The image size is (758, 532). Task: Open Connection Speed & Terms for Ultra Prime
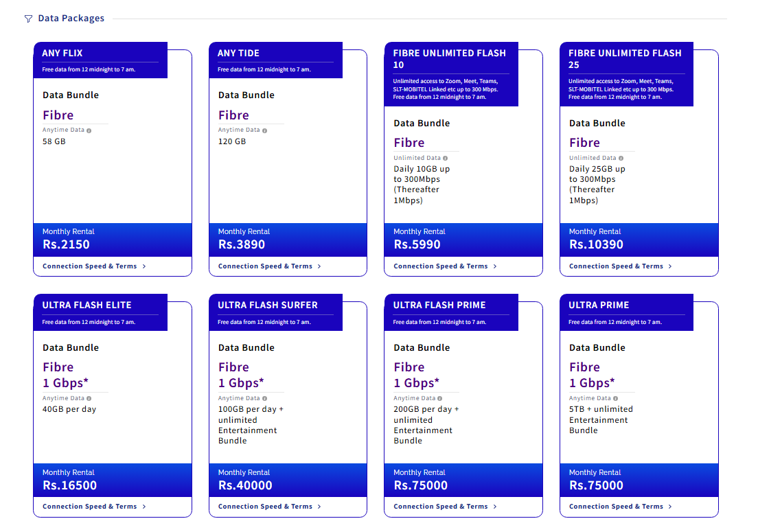620,507
